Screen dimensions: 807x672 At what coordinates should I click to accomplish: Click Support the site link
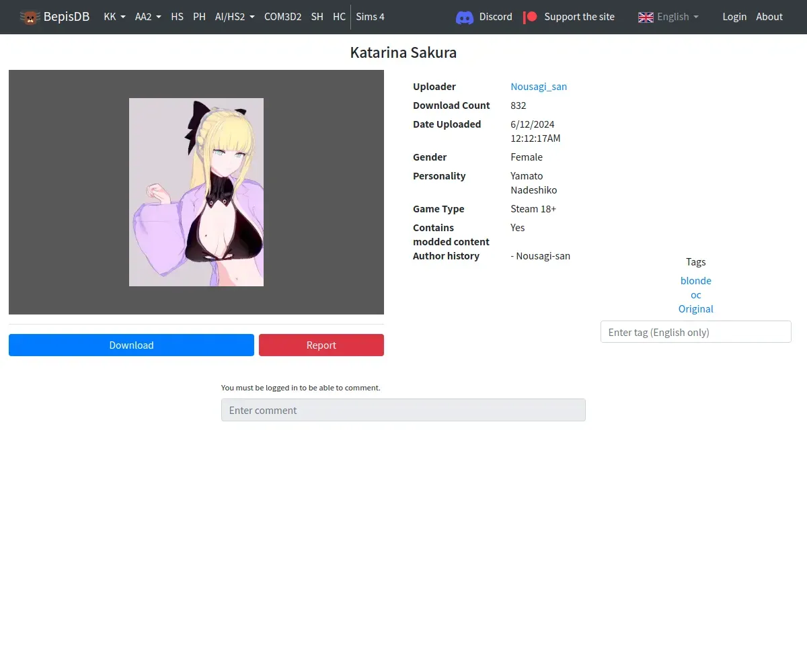[579, 17]
